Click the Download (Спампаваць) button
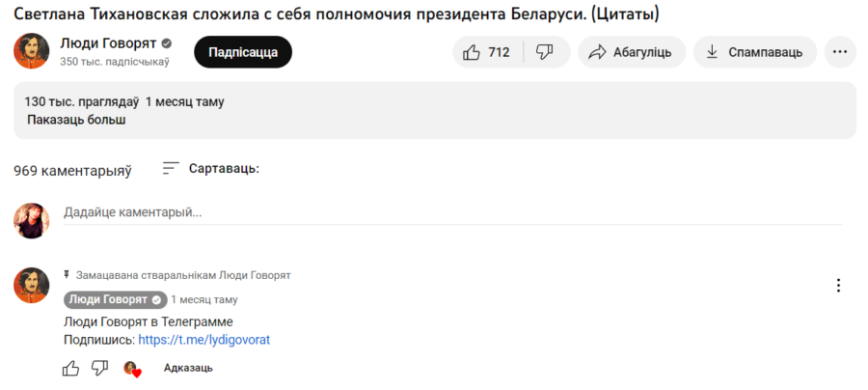Image resolution: width=868 pixels, height=390 pixels. (x=754, y=52)
